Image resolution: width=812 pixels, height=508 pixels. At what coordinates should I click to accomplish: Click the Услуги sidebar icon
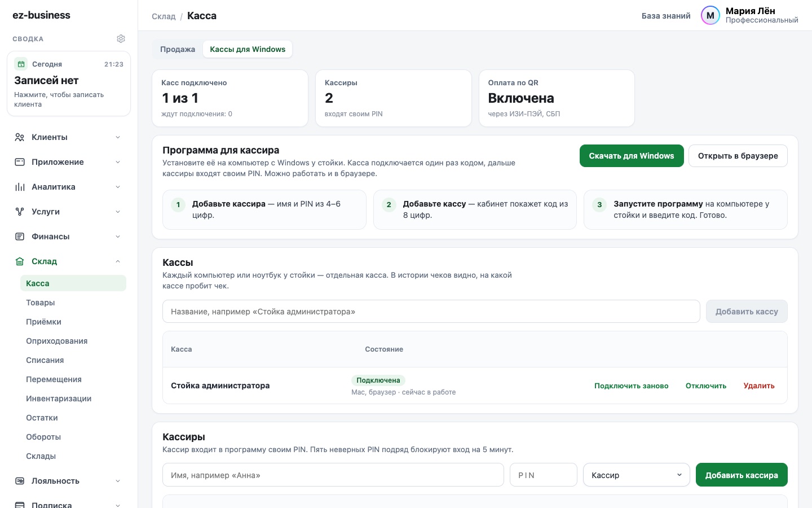20,212
